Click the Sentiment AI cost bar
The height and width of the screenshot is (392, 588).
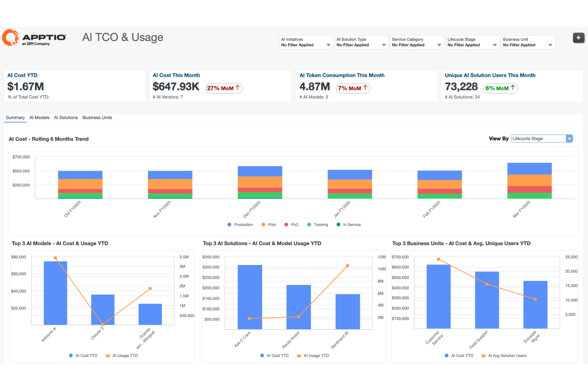click(348, 312)
